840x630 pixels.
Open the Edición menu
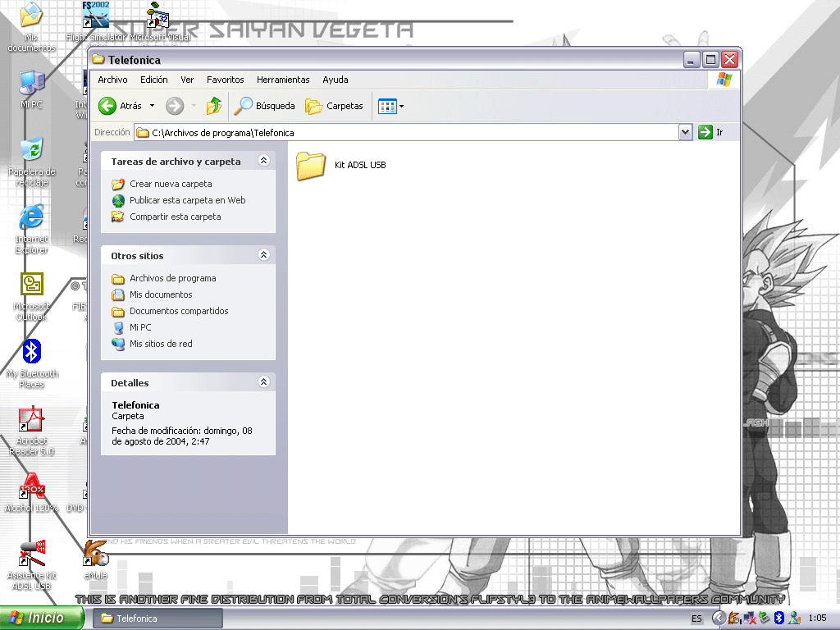pos(153,80)
